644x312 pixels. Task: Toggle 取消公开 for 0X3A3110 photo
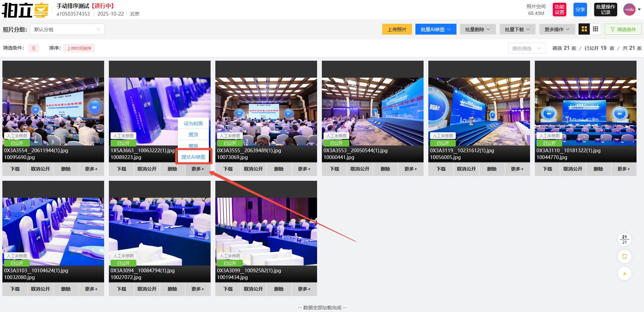(x=573, y=169)
